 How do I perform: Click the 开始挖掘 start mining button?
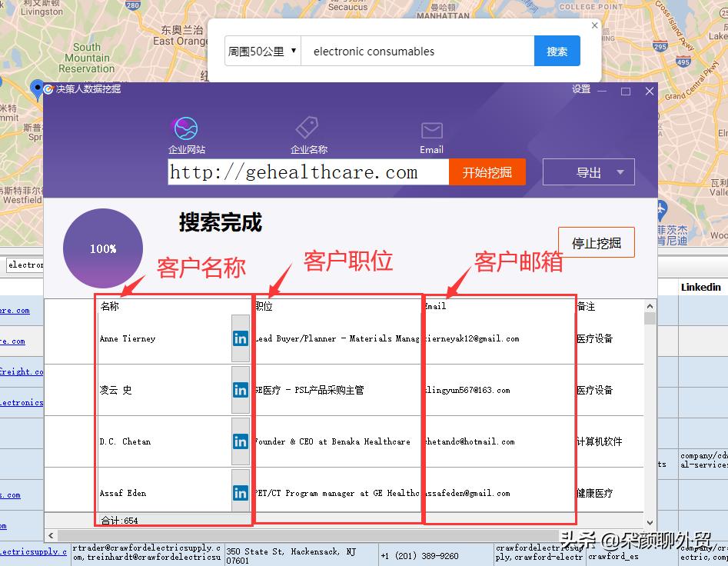point(487,171)
